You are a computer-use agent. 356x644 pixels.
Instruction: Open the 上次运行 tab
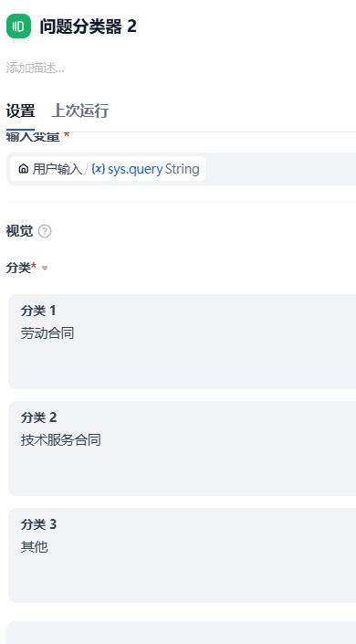click(80, 111)
